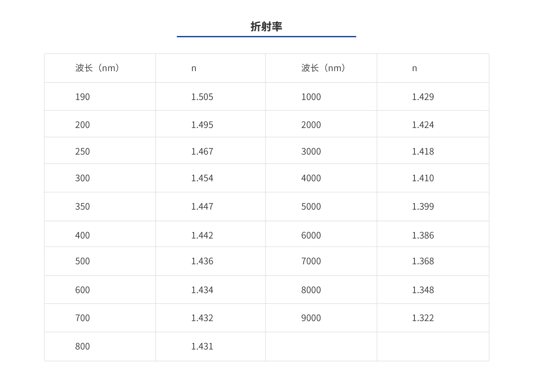Select the cell containing wavelength 190
533x392 pixels.
[x=83, y=96]
